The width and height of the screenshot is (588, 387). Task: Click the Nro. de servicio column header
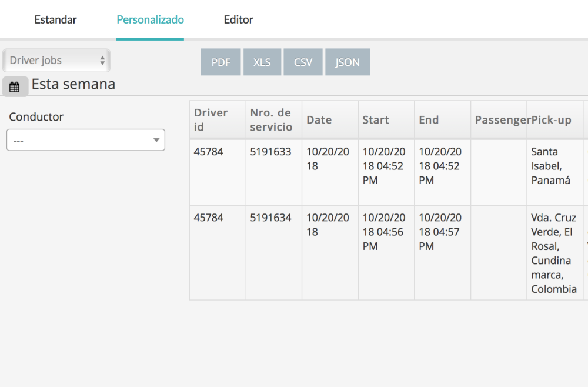pyautogui.click(x=270, y=119)
